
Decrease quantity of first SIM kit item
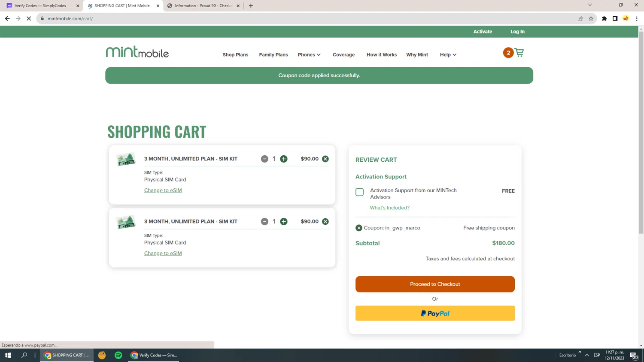point(264,159)
